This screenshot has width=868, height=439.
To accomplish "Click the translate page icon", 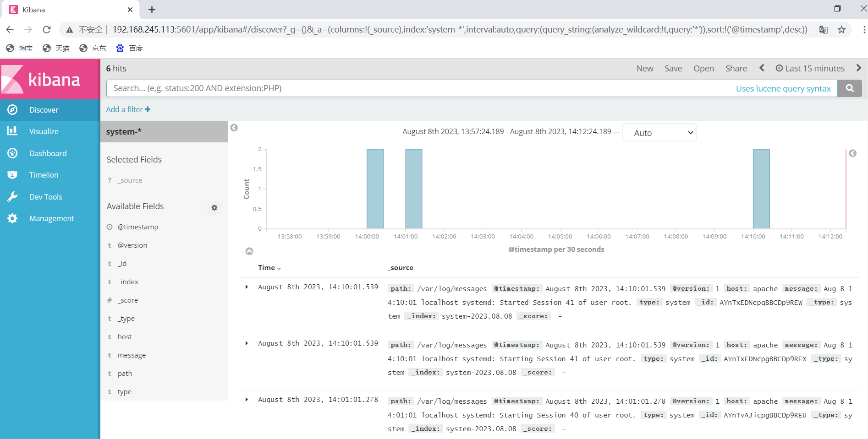I will (x=824, y=30).
